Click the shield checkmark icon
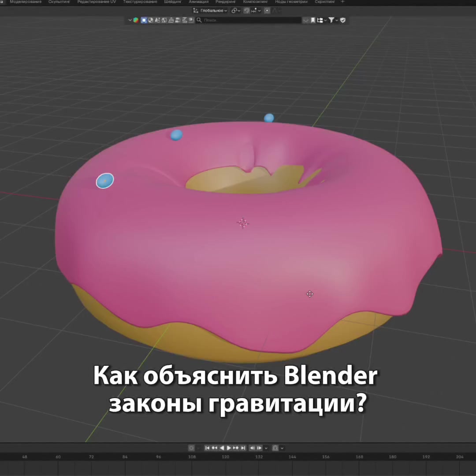Viewport: 476px width, 476px height. click(x=343, y=20)
